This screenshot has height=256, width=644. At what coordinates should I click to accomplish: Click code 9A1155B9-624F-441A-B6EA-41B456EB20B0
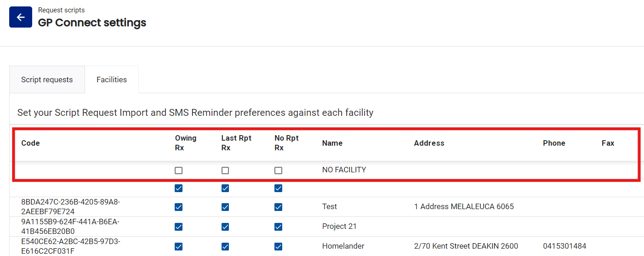tap(70, 226)
